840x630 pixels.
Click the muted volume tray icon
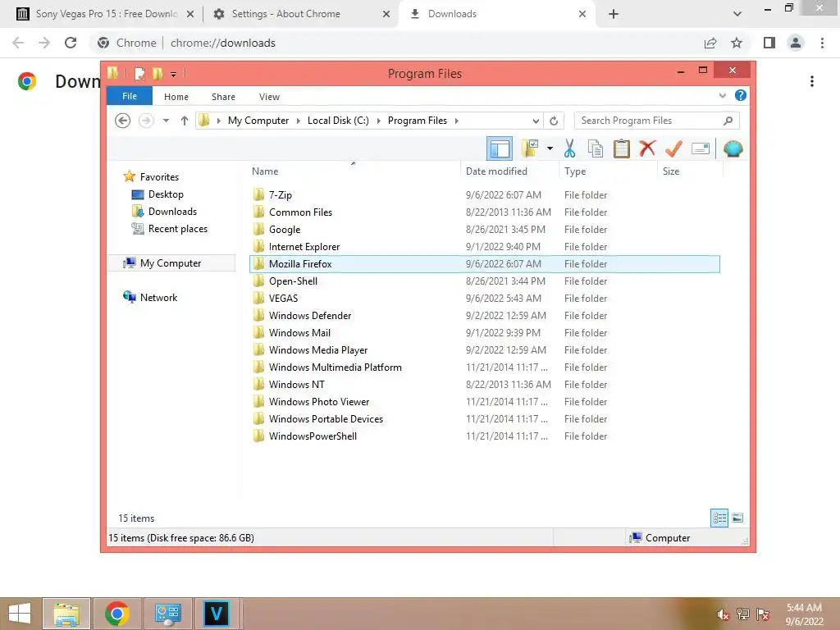coord(724,614)
